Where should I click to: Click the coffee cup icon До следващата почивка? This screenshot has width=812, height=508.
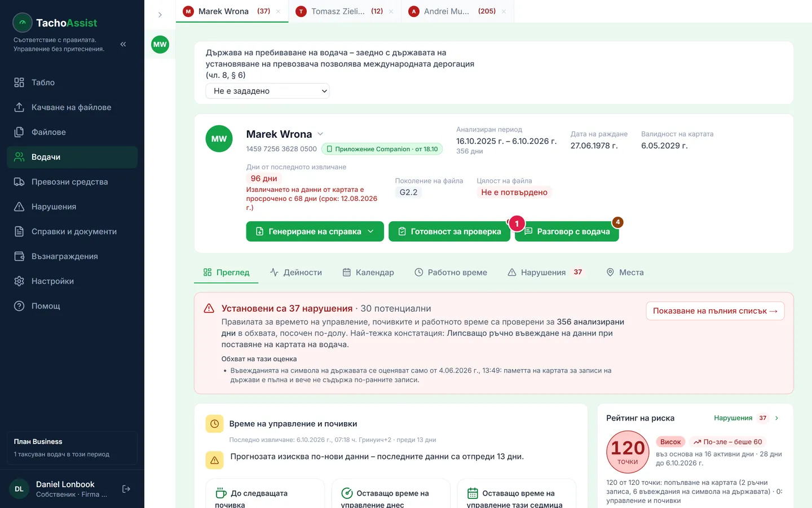pyautogui.click(x=221, y=493)
